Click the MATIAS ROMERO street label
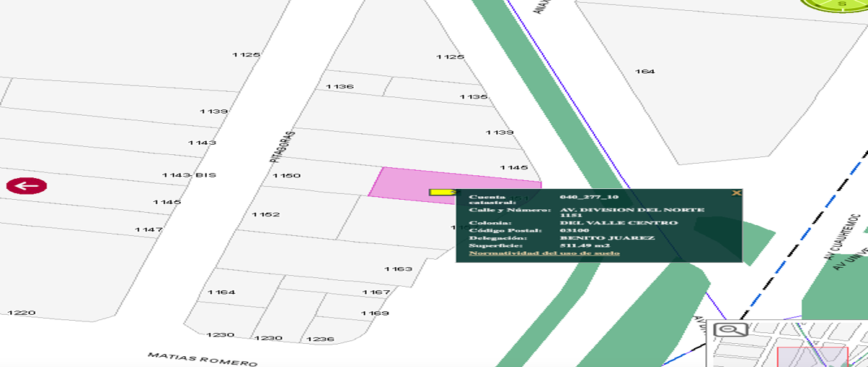The width and height of the screenshot is (868, 367). pyautogui.click(x=203, y=360)
